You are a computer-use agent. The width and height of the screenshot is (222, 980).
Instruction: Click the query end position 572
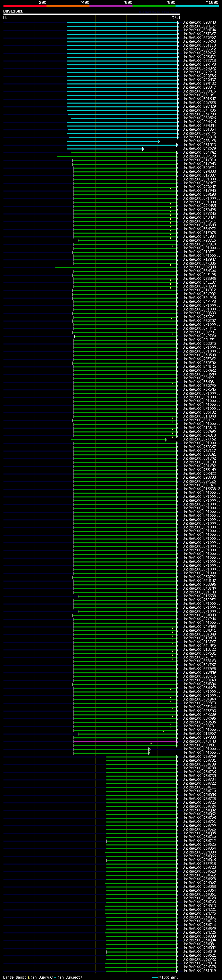click(175, 17)
